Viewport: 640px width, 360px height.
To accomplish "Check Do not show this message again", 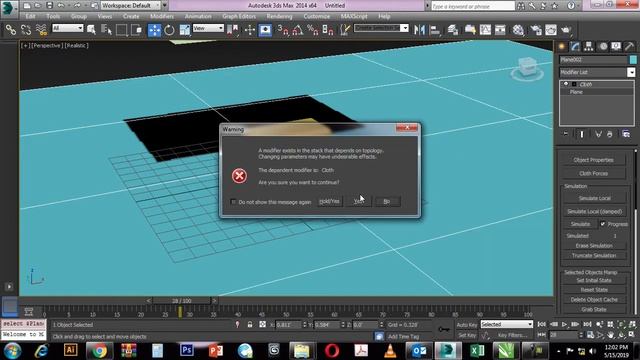I will point(233,202).
